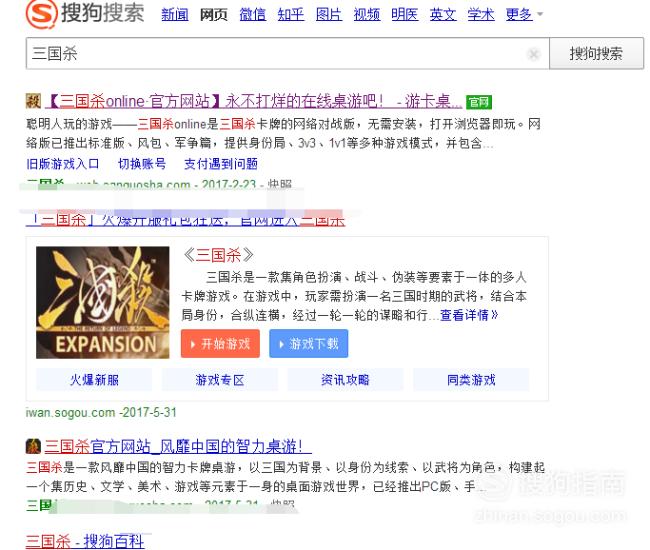Click the green 官网 badge
The width and height of the screenshot is (650, 550).
coord(479,102)
